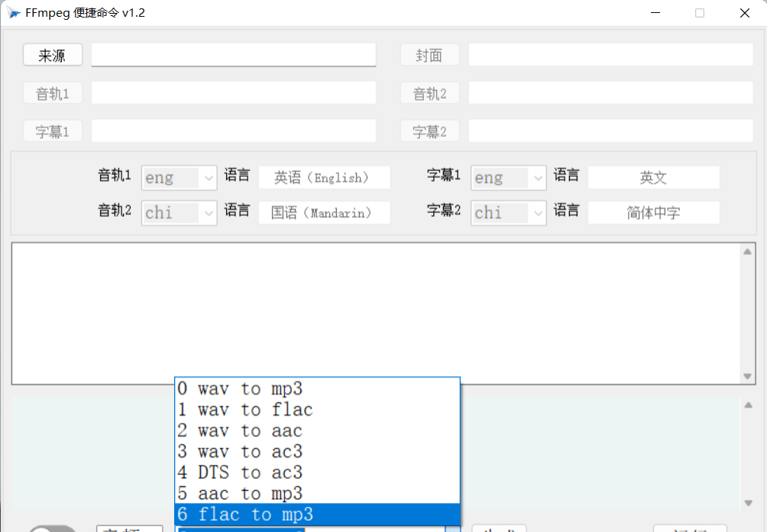Close the FFmpeg 便捷命令 window

[745, 13]
